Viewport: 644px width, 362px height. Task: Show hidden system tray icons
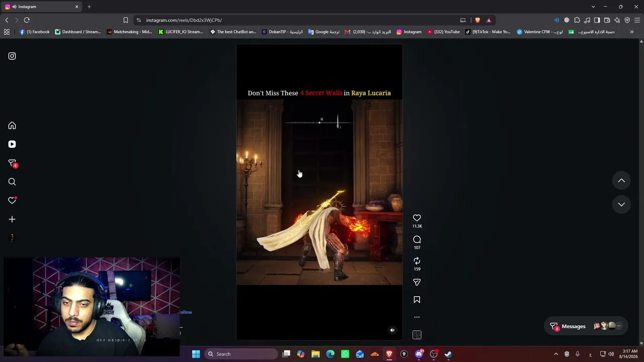[556, 354]
